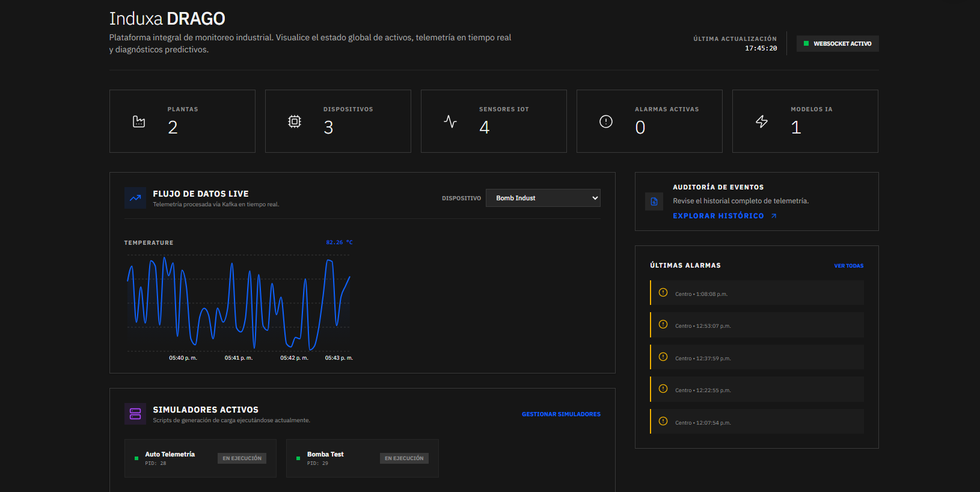Open Gestionar Simuladores link
Image resolution: width=980 pixels, height=492 pixels.
(561, 414)
